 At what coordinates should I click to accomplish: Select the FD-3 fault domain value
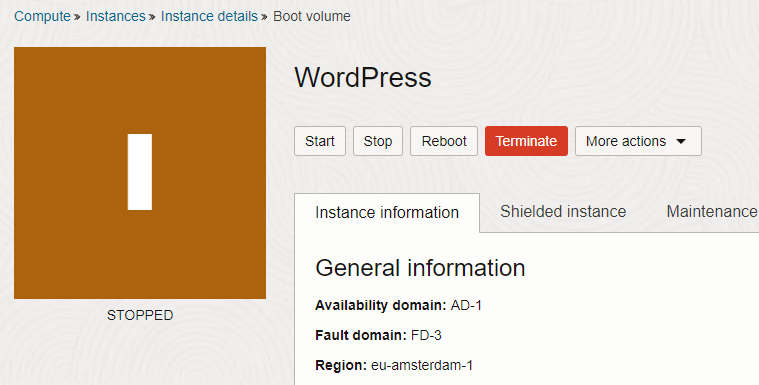pos(426,335)
